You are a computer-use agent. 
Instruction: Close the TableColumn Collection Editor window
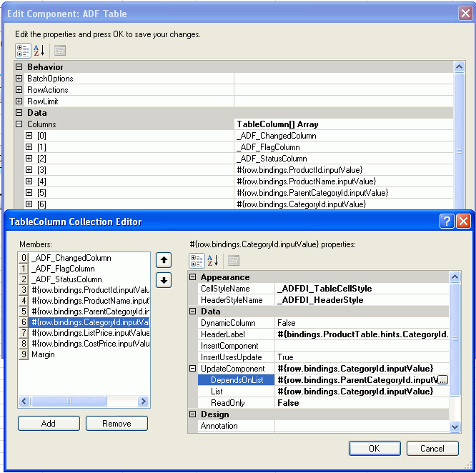pos(463,221)
